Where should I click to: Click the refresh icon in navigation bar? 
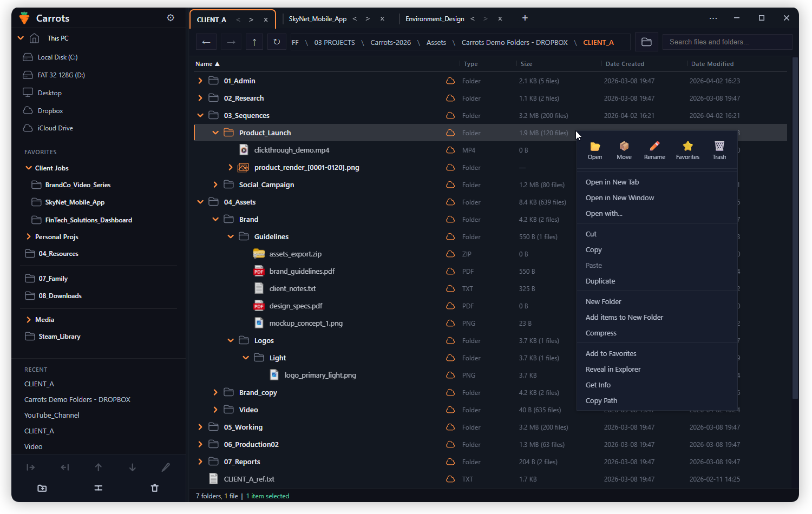(x=277, y=42)
